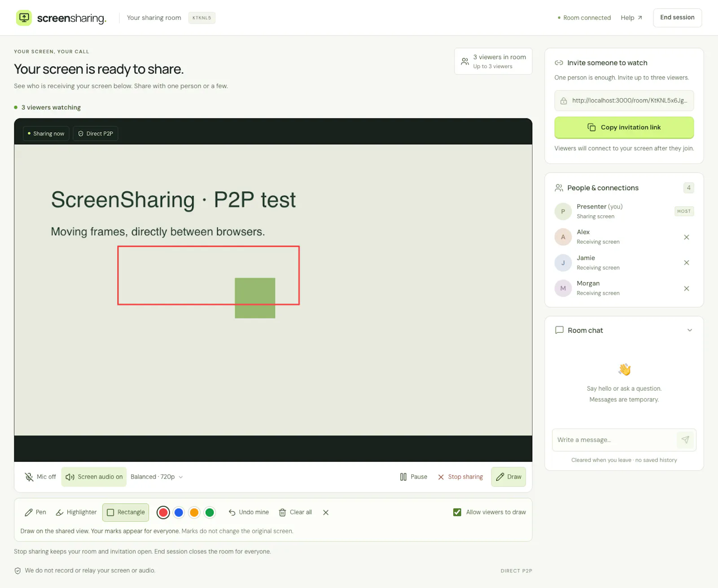Click Alex's avatar in people list
718x588 pixels.
[x=563, y=237]
